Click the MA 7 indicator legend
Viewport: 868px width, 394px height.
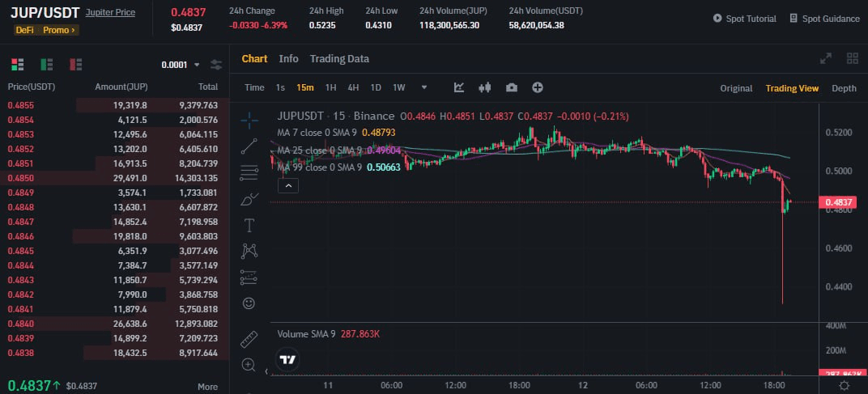(x=336, y=133)
